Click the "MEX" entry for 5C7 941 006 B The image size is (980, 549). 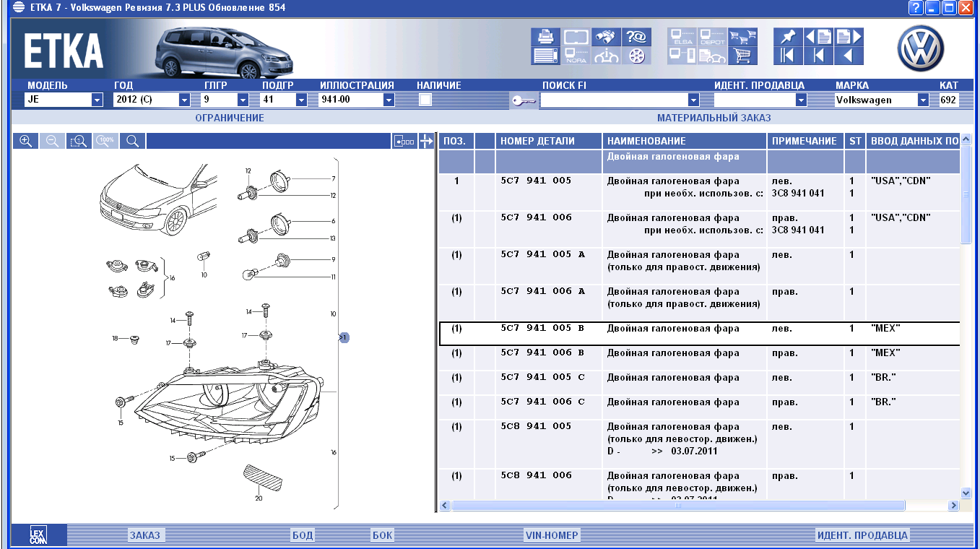pos(885,353)
